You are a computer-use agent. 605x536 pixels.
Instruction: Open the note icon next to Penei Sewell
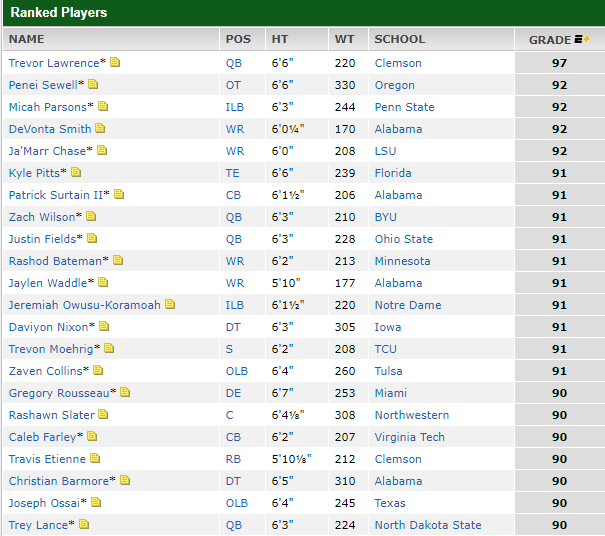click(93, 85)
